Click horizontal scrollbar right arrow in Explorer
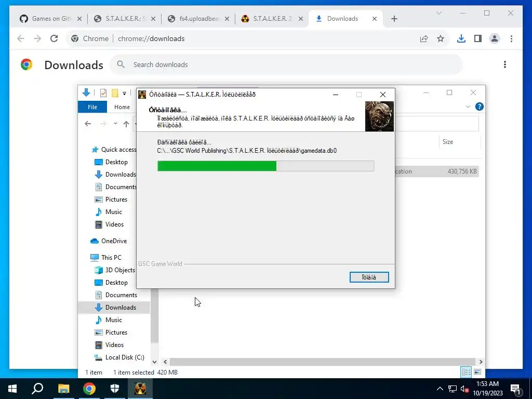Screen dimensions: 532x399 coord(481,362)
